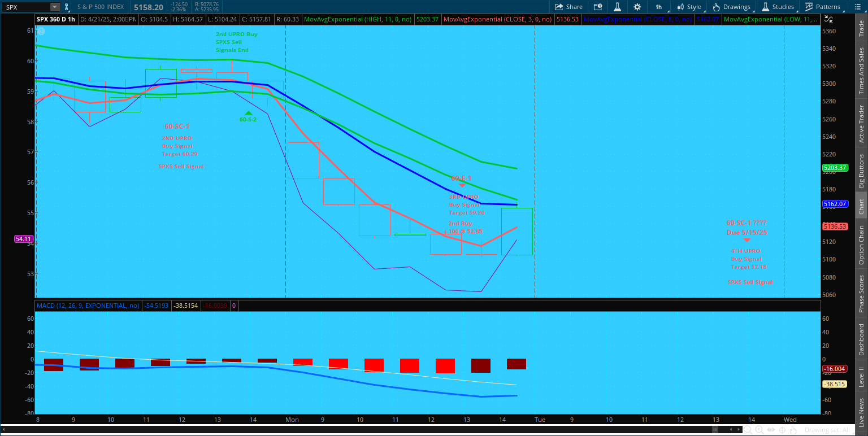This screenshot has height=436, width=868.
Task: Click the exclamation info icon on chart
Action: (41, 31)
